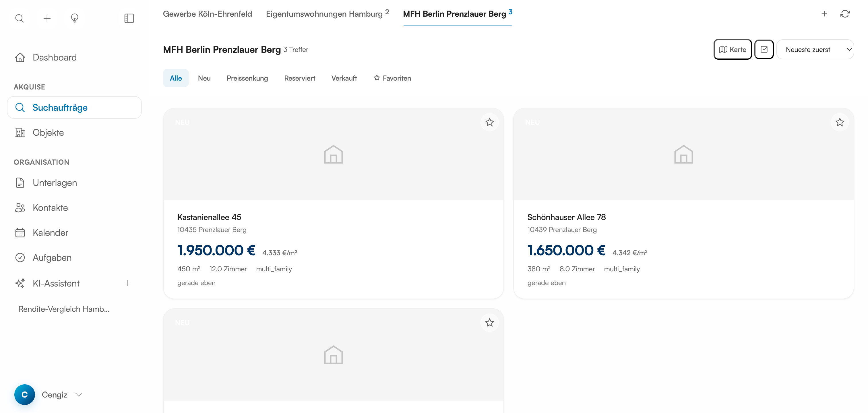Open Rendite-Vergleich Hamb... chat entry

64,309
